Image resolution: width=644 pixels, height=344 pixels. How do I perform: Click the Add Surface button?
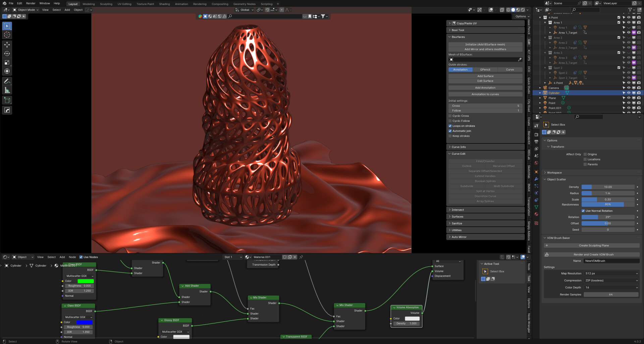485,76
